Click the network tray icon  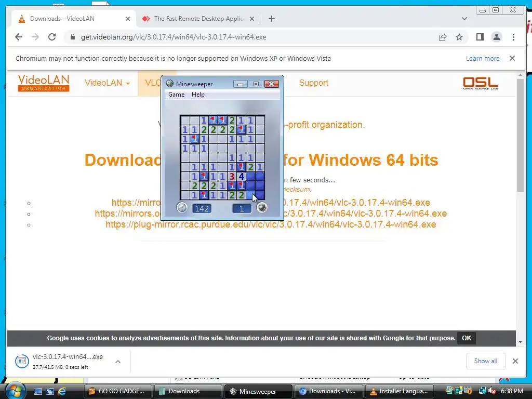point(482,391)
